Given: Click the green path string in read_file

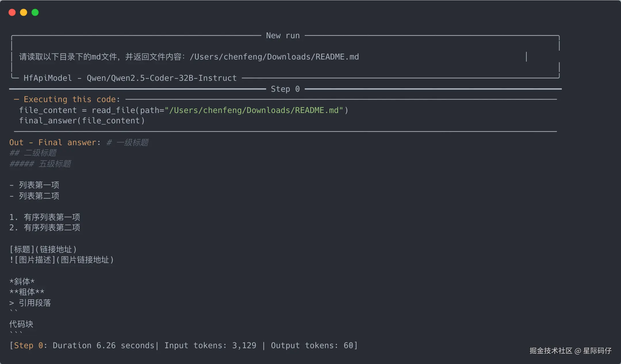Looking at the screenshot, I should pos(254,110).
